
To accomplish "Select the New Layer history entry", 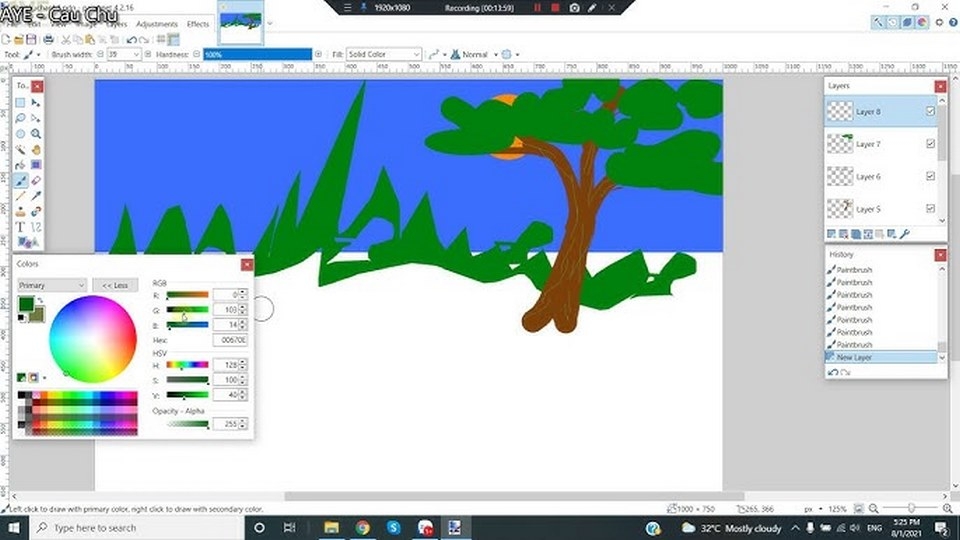I will click(881, 357).
